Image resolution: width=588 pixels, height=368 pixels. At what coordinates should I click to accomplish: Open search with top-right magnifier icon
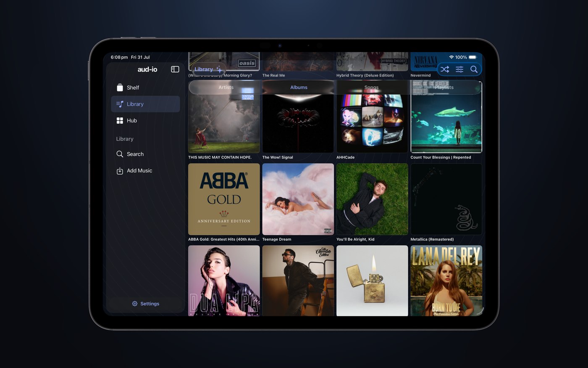point(474,69)
